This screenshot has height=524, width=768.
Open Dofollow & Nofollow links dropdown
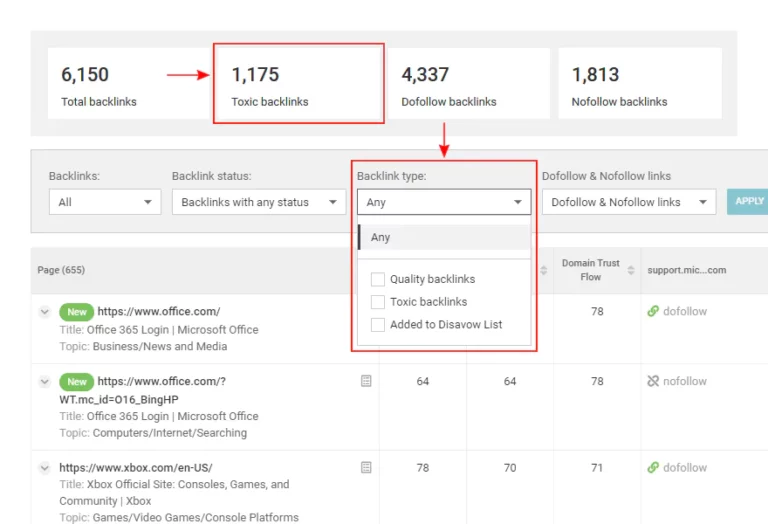629,202
